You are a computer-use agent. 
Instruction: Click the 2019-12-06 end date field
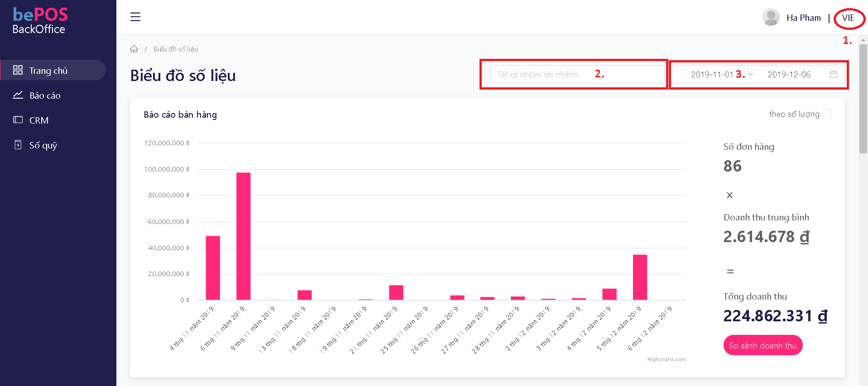click(x=789, y=75)
